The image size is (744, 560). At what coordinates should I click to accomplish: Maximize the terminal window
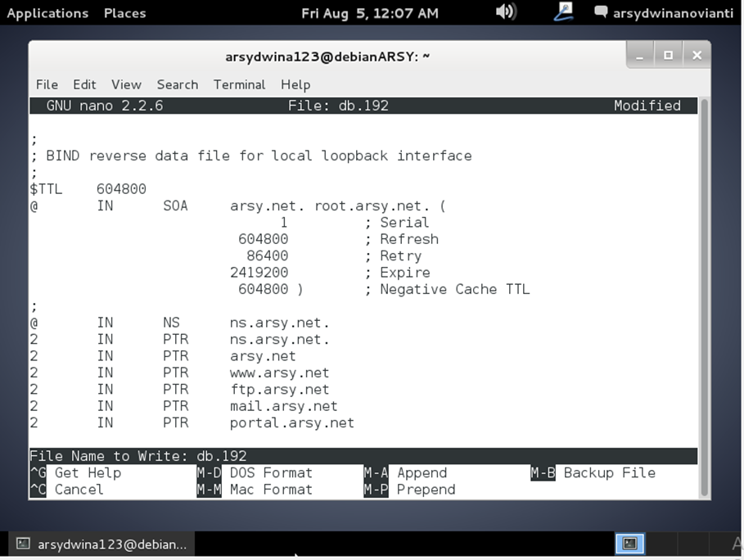(x=668, y=56)
